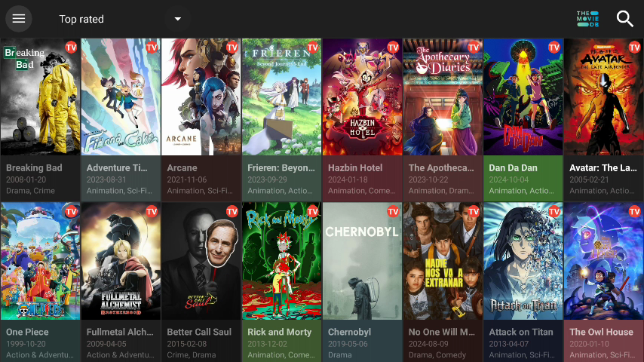Open the hamburger navigation menu
The width and height of the screenshot is (644, 362).
(x=18, y=19)
